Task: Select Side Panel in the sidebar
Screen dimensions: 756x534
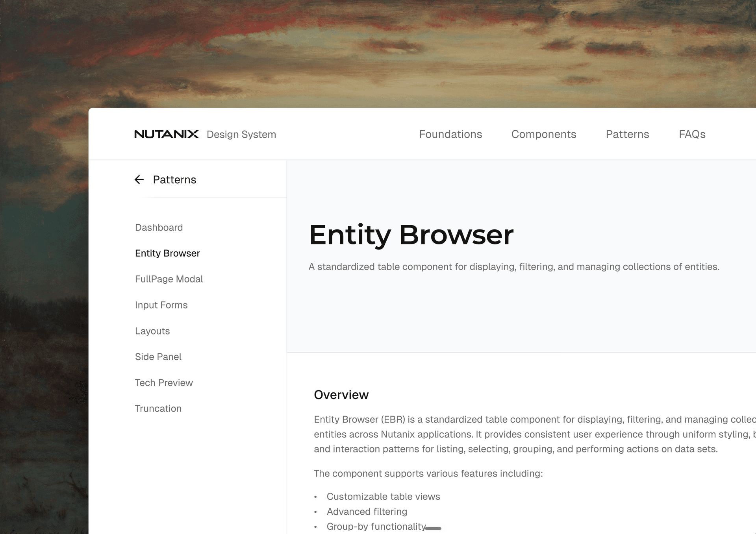Action: pos(158,357)
